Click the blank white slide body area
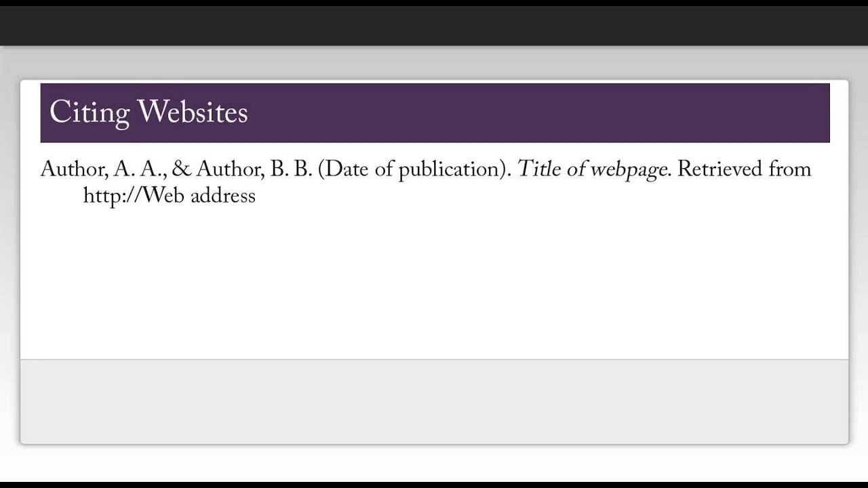The image size is (868, 488). (x=434, y=285)
